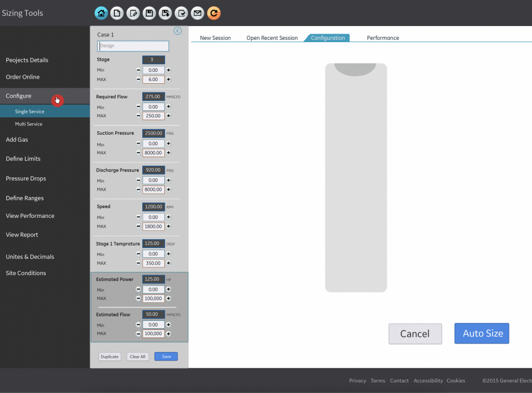Collapse the Case 1 panel with arrow

pyautogui.click(x=178, y=31)
